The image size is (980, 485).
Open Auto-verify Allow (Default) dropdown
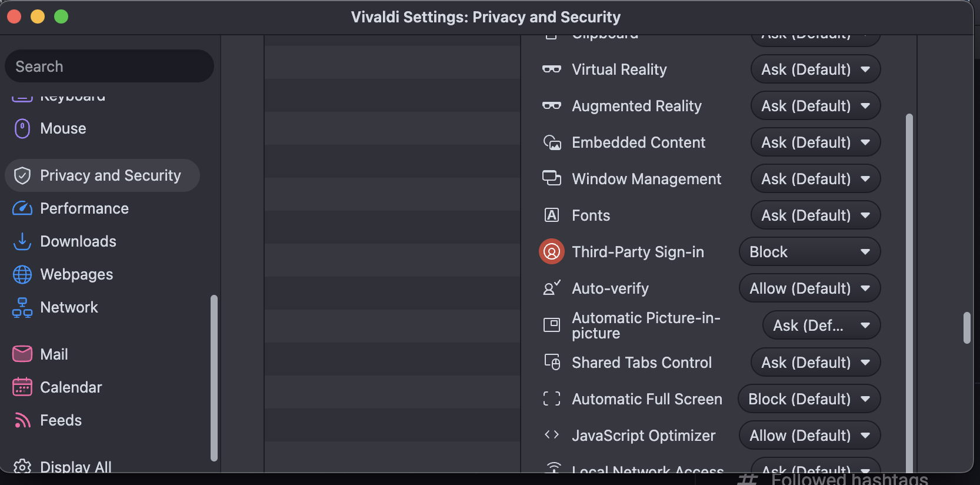(x=809, y=288)
